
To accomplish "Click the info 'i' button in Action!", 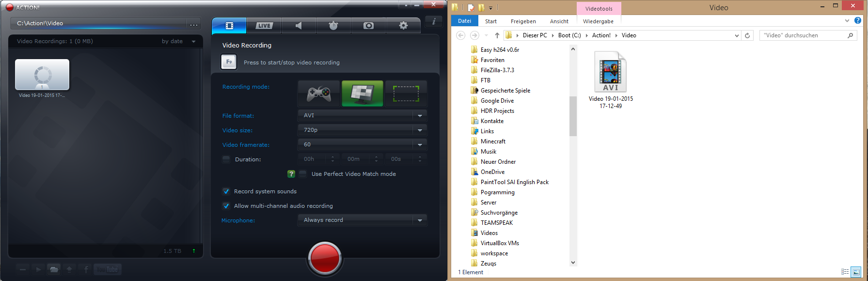I will click(x=434, y=21).
